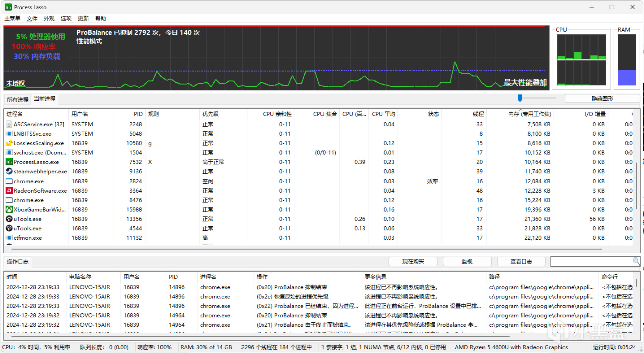The image size is (644, 353).
Task: Click the log row with PID 14964 抑制结束
Action: click(x=319, y=315)
